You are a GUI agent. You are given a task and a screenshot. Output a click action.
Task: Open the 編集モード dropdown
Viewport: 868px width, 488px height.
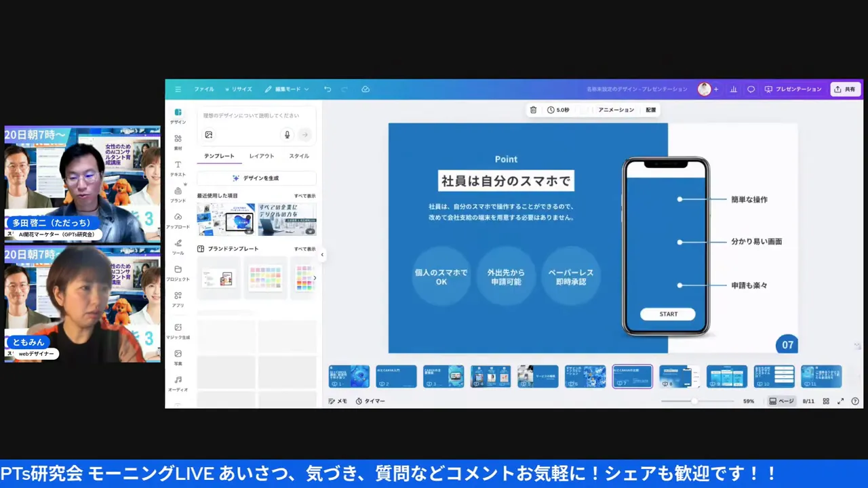click(287, 89)
